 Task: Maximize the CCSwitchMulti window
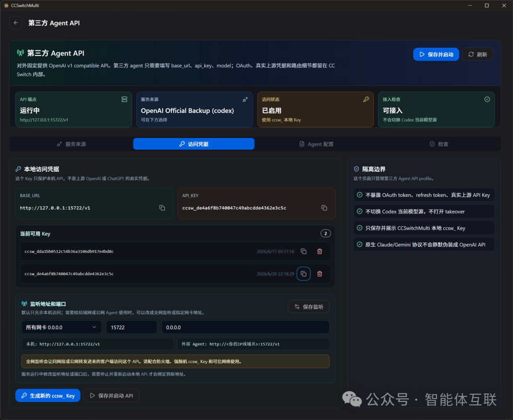point(487,6)
